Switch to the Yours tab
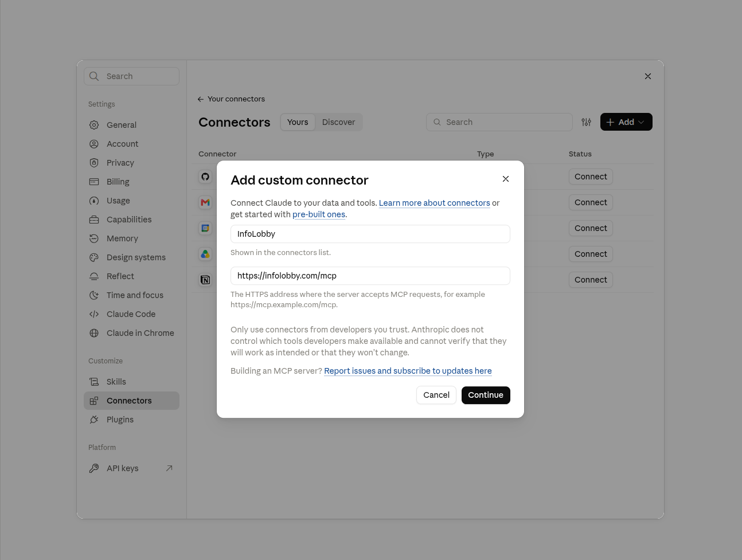 (x=298, y=122)
